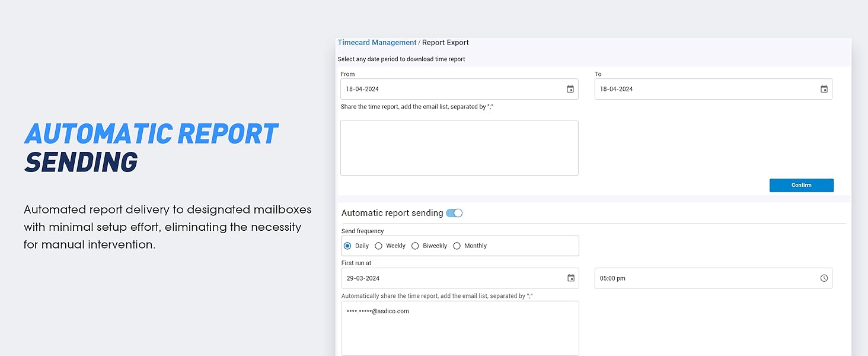The height and width of the screenshot is (356, 868).
Task: Focus the empty share email list textbox
Action: pos(459,148)
